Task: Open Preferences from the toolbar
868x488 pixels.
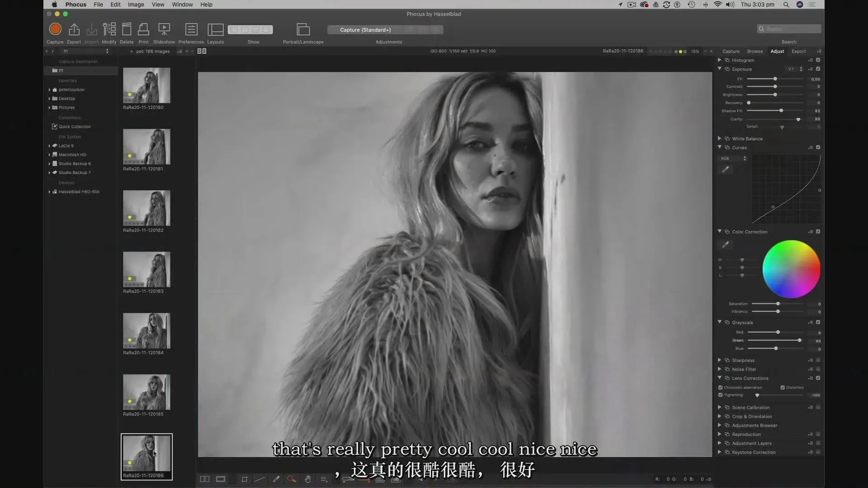Action: [x=191, y=30]
